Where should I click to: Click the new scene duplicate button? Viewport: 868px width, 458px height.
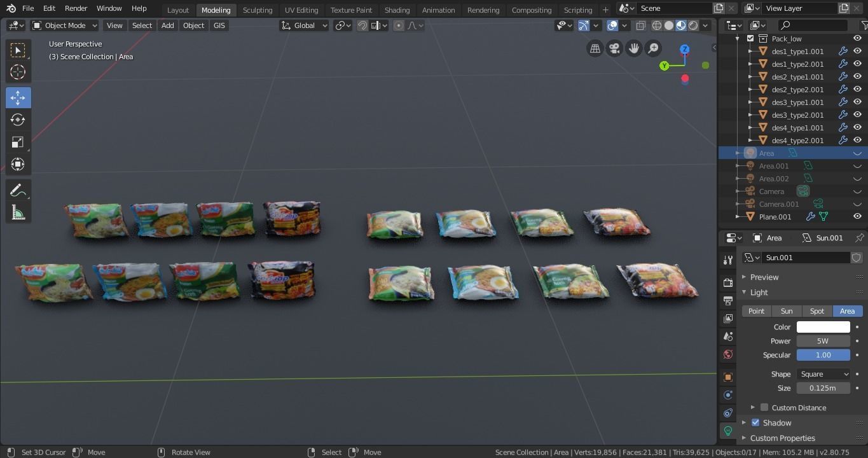pos(719,8)
